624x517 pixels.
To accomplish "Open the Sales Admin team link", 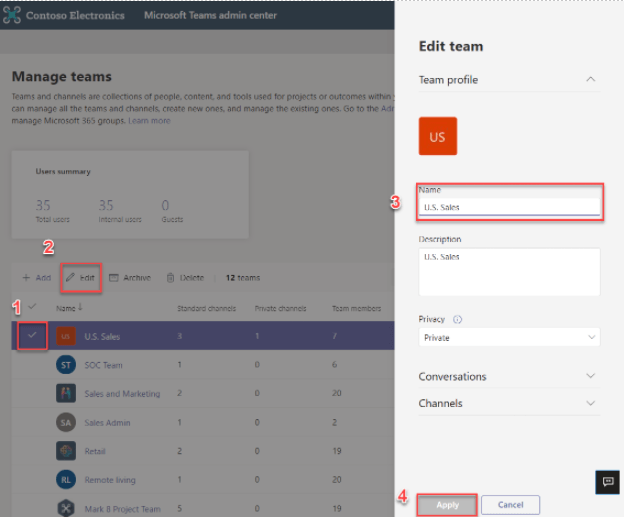I will [x=107, y=423].
